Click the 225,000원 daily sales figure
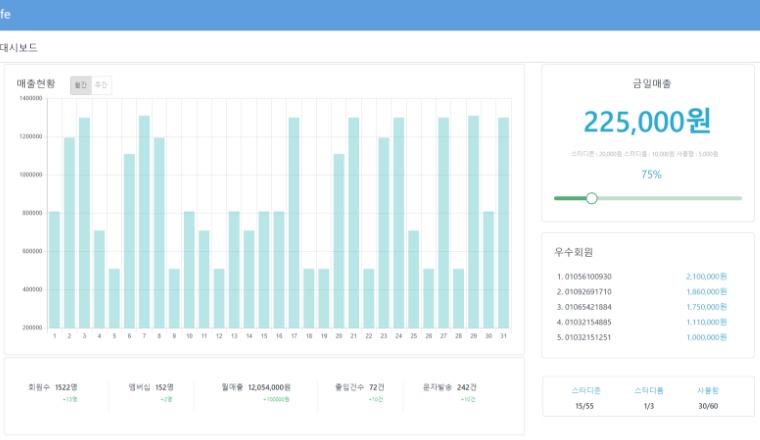Screen dimensions: 760x440 [x=648, y=121]
